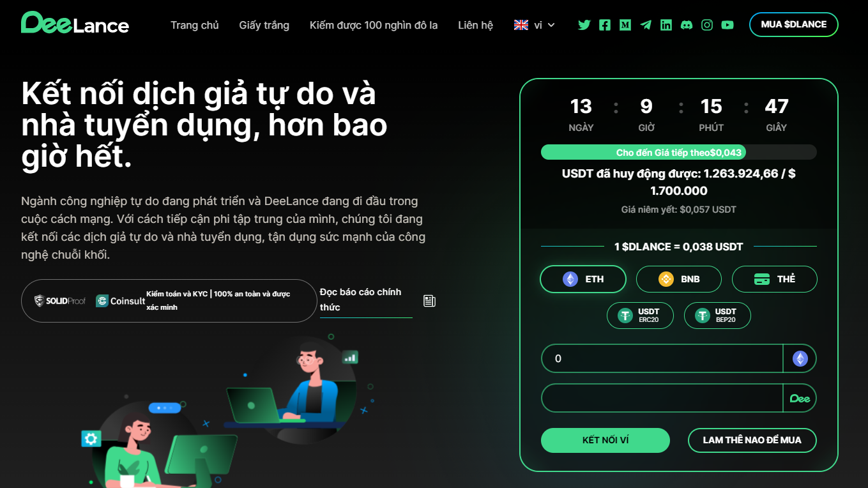Screen dimensions: 868x488
Task: Select THẺ card payment option
Action: (x=775, y=279)
